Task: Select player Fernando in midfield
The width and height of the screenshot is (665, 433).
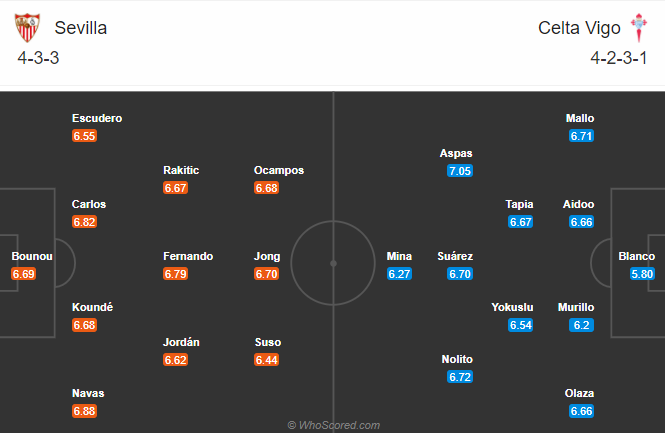Action: point(188,256)
